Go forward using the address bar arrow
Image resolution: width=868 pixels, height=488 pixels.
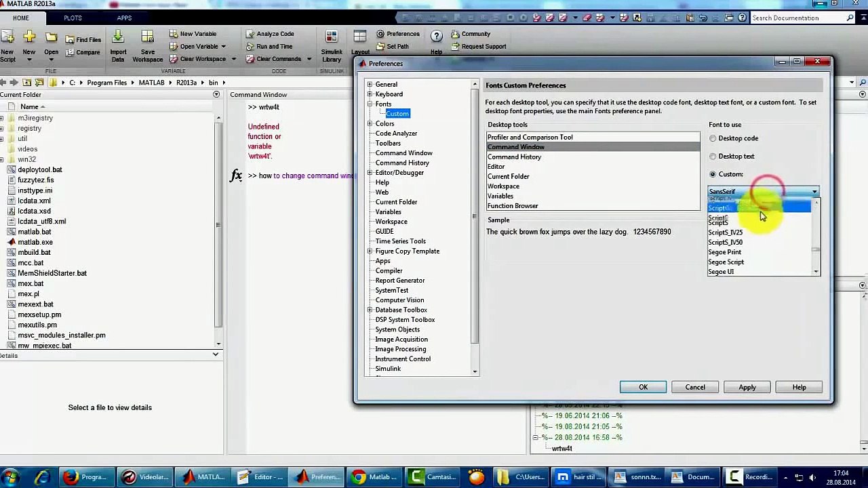14,83
